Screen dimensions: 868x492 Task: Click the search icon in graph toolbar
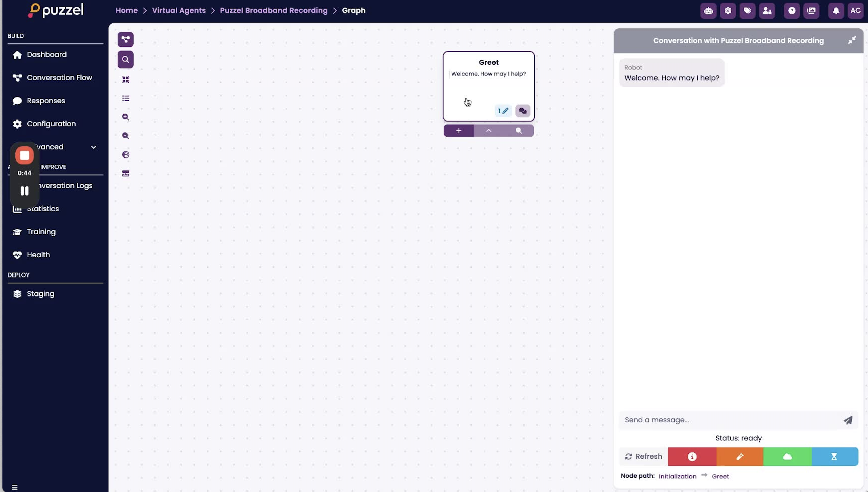tap(125, 59)
